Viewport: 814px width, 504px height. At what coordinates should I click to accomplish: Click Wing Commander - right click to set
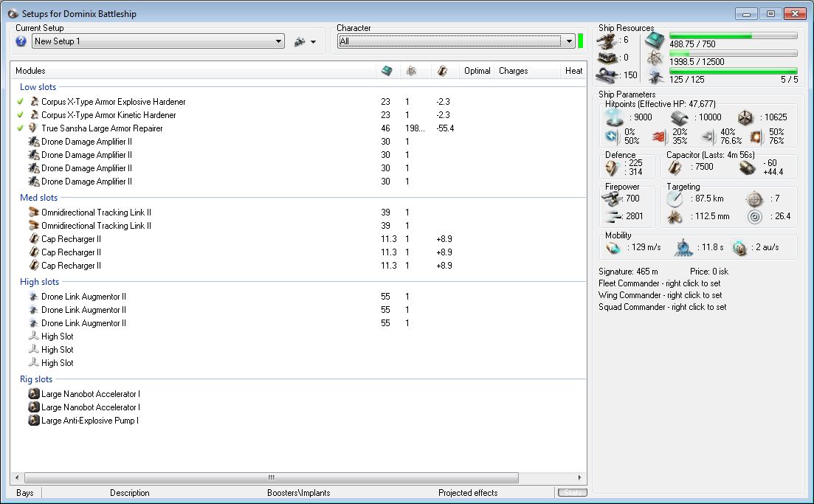660,295
